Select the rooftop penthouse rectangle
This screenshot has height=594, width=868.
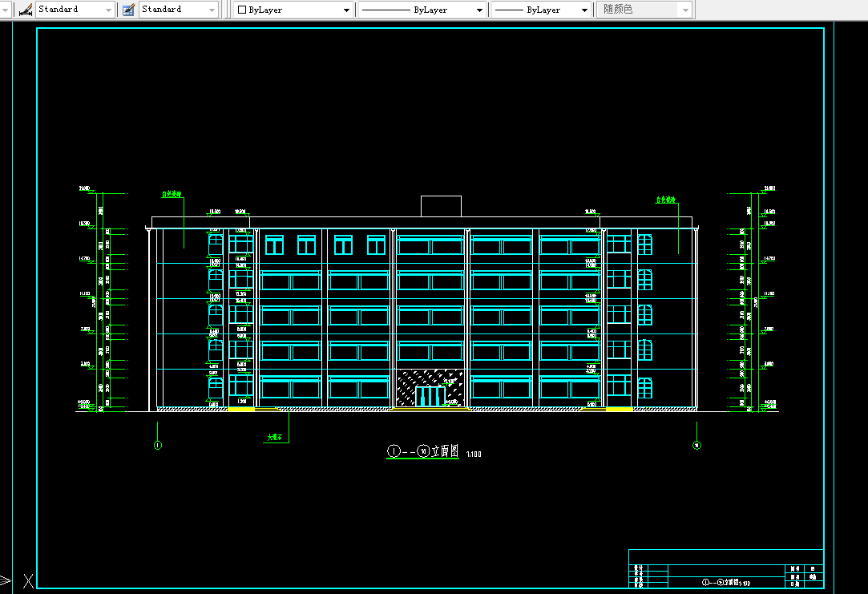(441, 207)
